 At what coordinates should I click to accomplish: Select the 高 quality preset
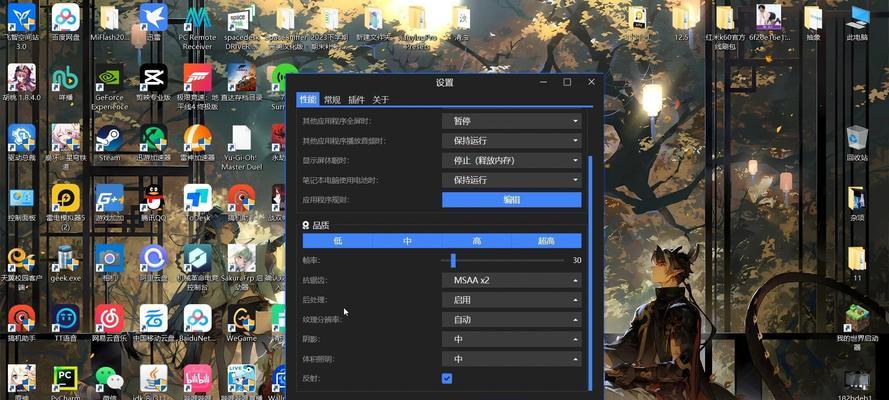coord(477,241)
